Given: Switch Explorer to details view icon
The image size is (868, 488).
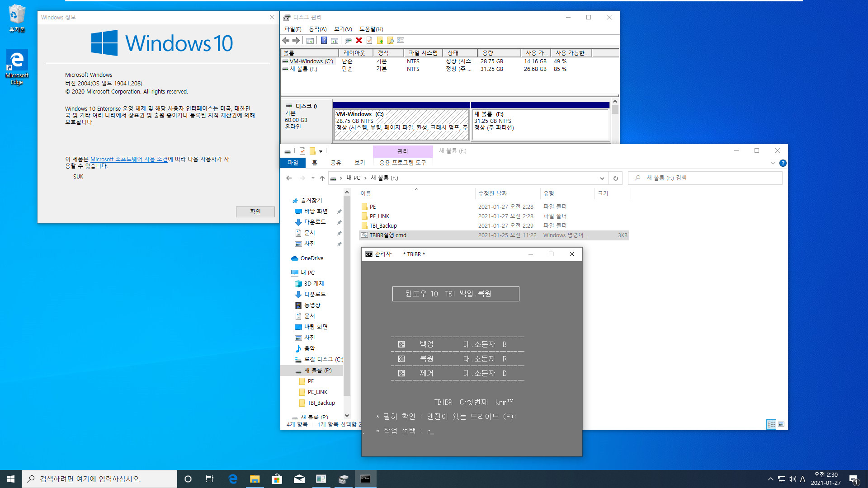Looking at the screenshot, I should [771, 424].
